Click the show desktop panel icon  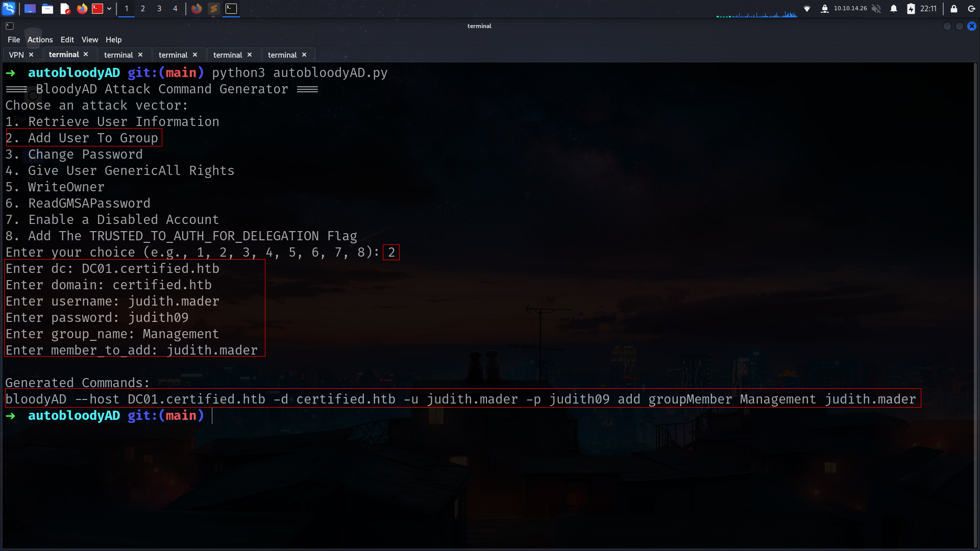tap(30, 9)
